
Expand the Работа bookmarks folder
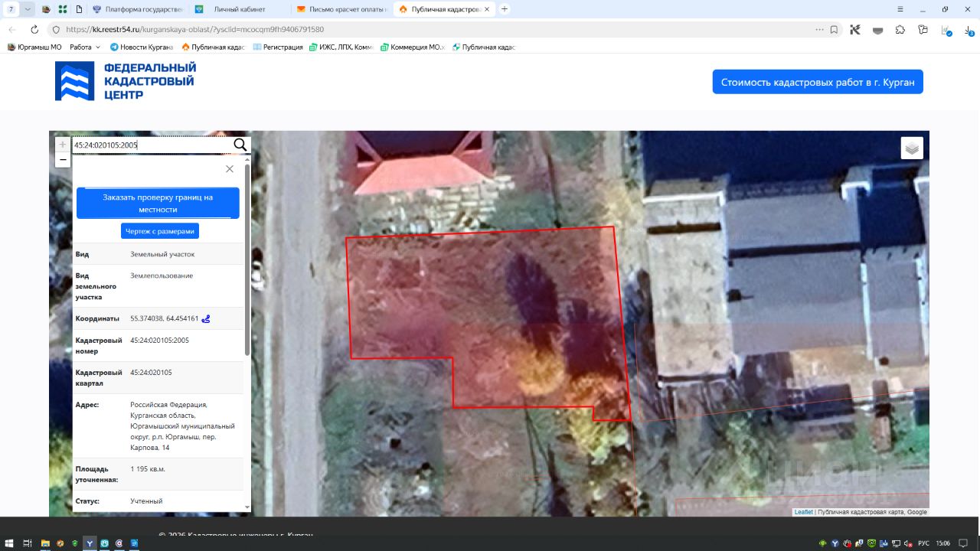84,47
